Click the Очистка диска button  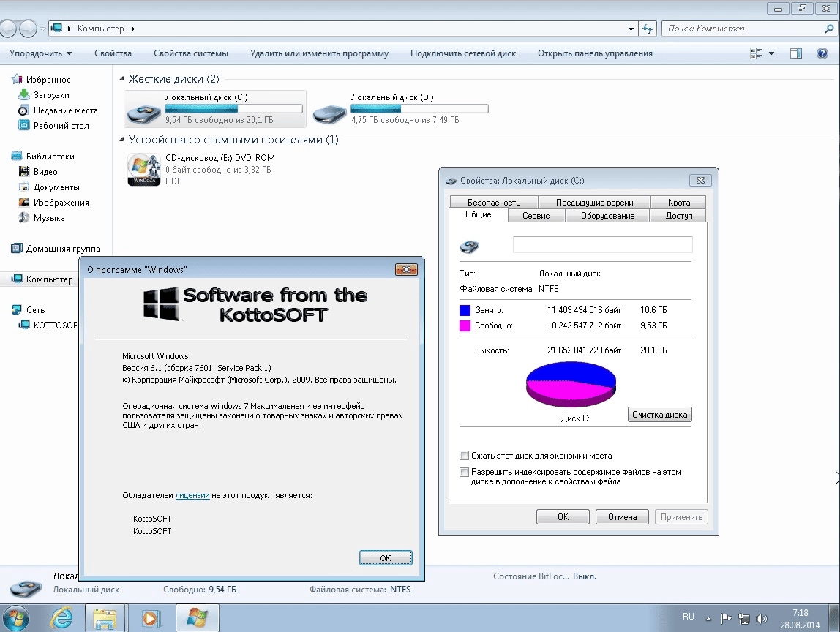point(659,415)
